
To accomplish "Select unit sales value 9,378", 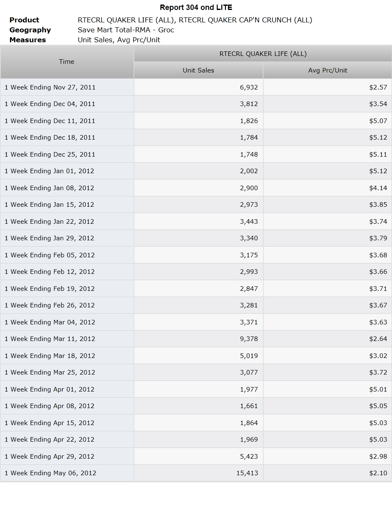I will click(249, 339).
